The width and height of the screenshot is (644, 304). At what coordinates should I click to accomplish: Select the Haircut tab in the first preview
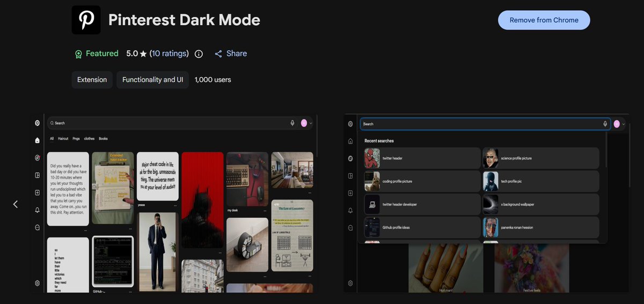point(63,138)
